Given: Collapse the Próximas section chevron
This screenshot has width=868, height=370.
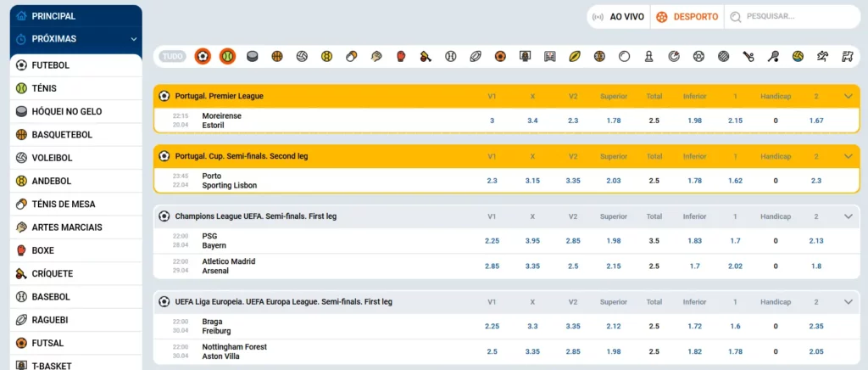Looking at the screenshot, I should (x=133, y=39).
